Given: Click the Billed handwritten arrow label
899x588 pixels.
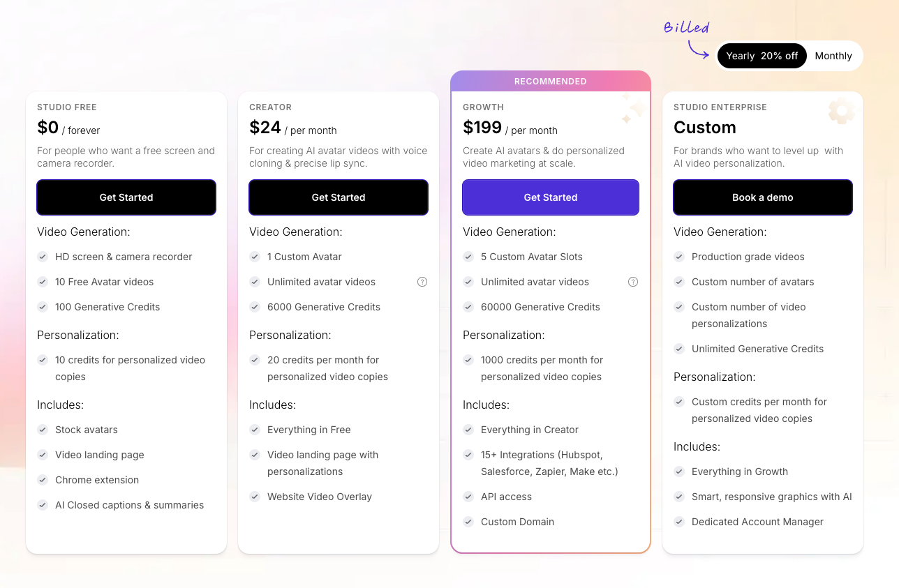Looking at the screenshot, I should click(686, 29).
